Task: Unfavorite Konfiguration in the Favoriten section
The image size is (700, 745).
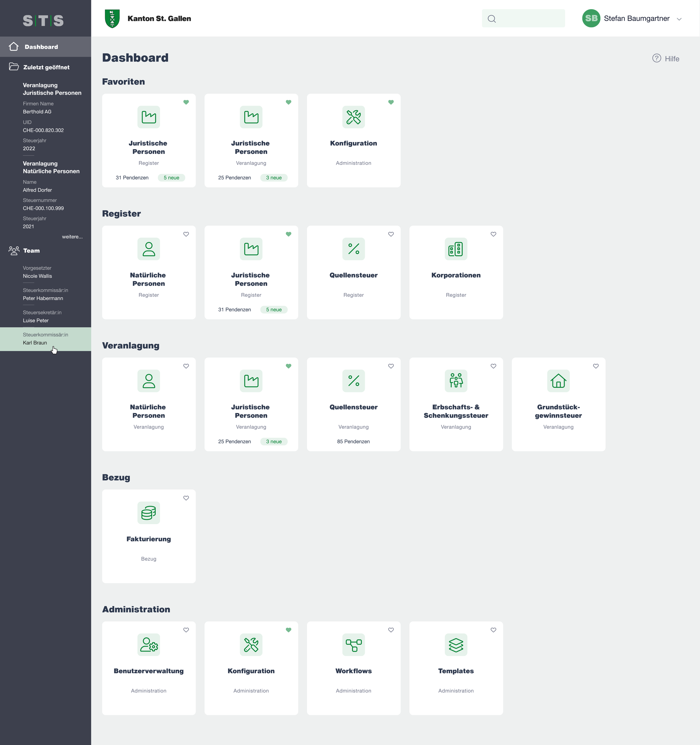Action: [391, 102]
